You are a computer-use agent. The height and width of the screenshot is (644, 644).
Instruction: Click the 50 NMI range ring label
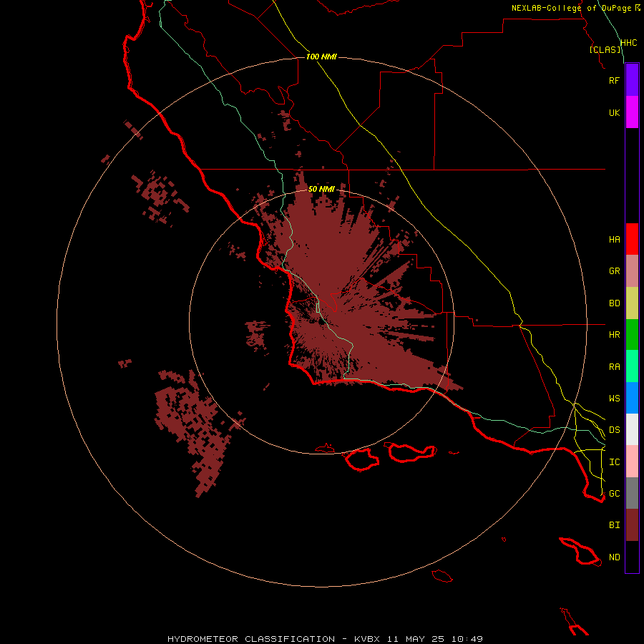(321, 189)
